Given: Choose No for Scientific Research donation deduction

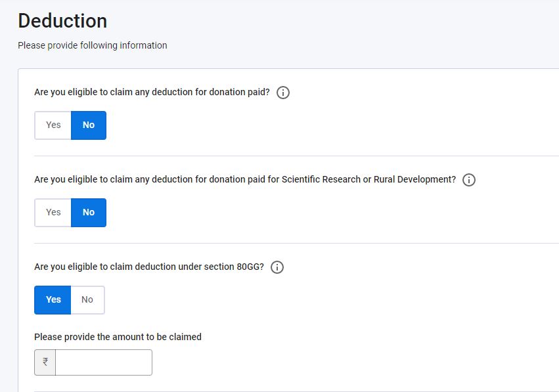Looking at the screenshot, I should pos(89,212).
